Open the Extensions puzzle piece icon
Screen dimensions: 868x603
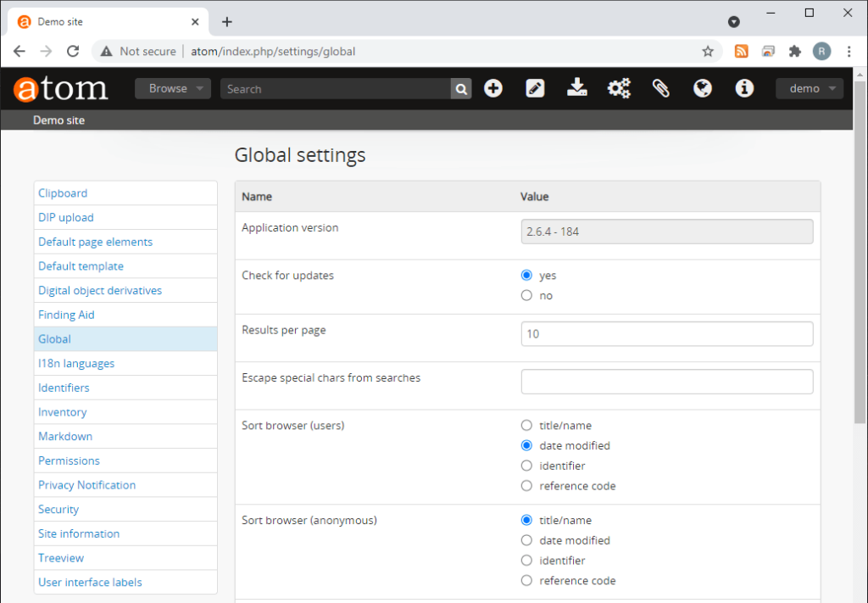(x=795, y=52)
